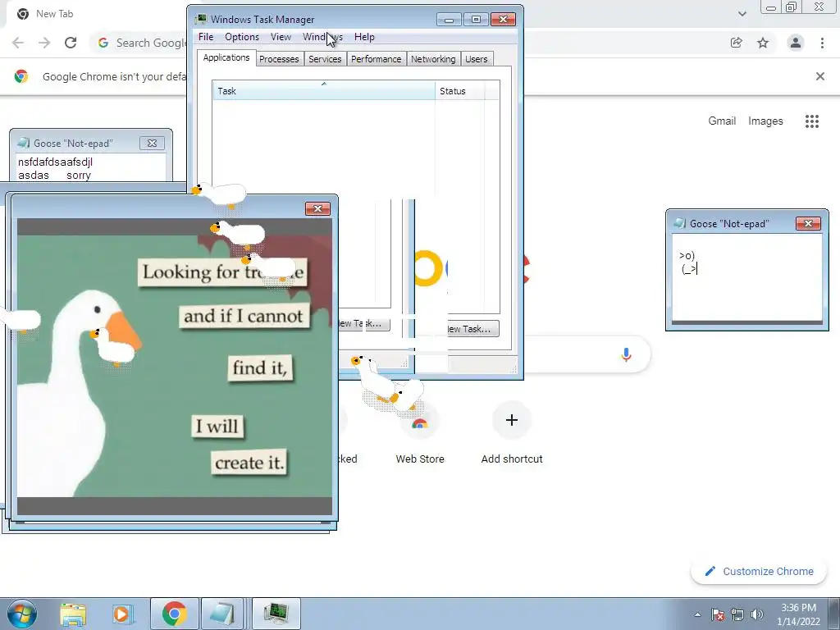Close the left Goose Not-epad window

pos(152,143)
